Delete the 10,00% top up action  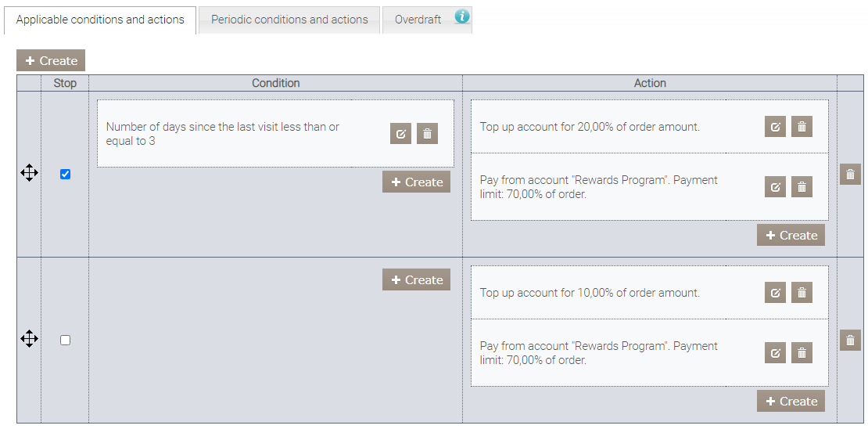802,293
